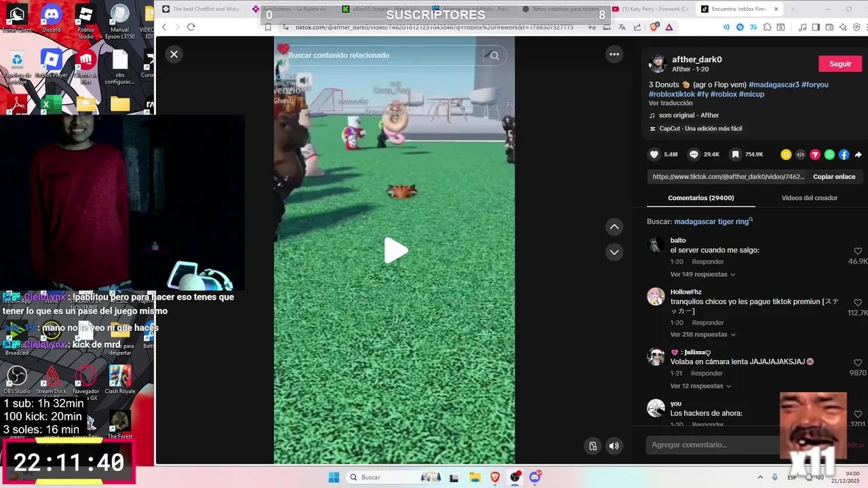Expand 'Ver 149 respuestas' under balto
This screenshot has width=868, height=488.
[703, 274]
